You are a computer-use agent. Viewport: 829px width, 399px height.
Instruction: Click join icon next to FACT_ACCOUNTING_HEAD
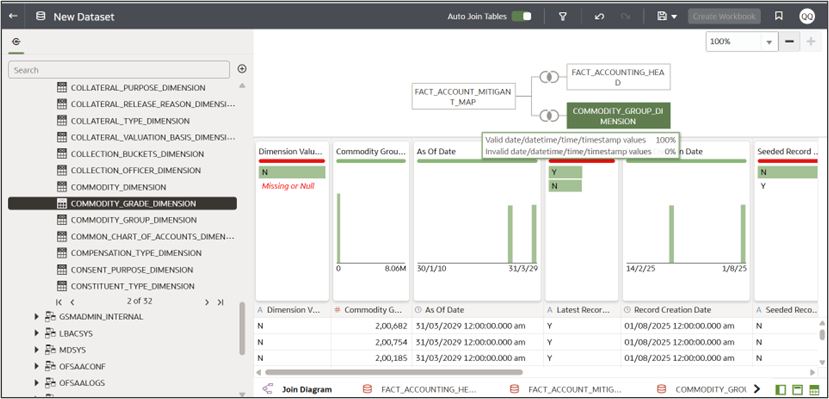coord(549,77)
